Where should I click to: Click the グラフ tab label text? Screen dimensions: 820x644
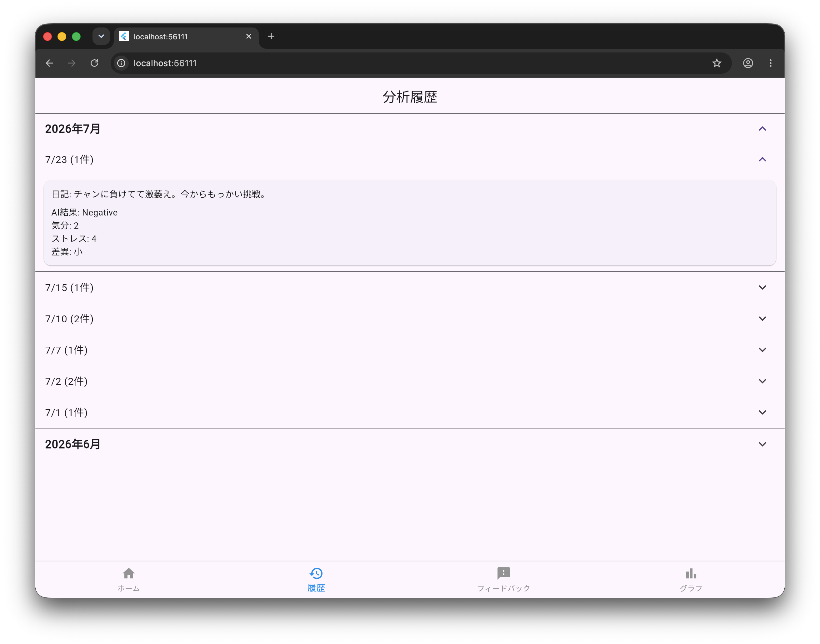point(691,588)
